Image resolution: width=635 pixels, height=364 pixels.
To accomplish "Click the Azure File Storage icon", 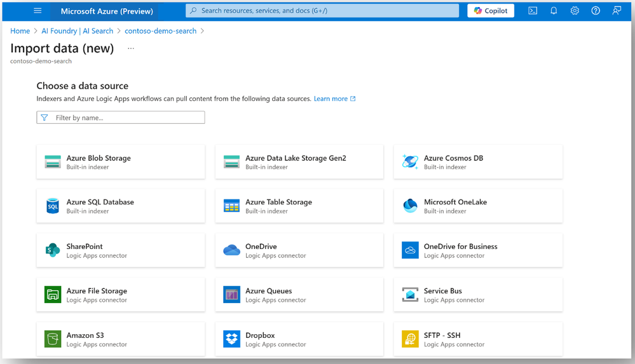I will point(53,295).
